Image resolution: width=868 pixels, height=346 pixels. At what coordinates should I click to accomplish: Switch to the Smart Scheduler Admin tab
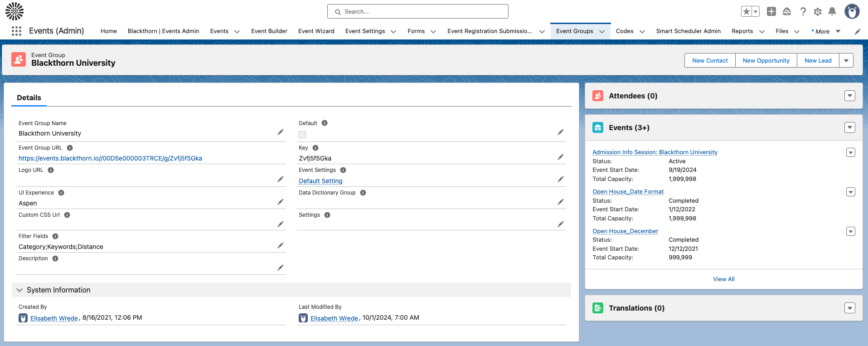[688, 31]
